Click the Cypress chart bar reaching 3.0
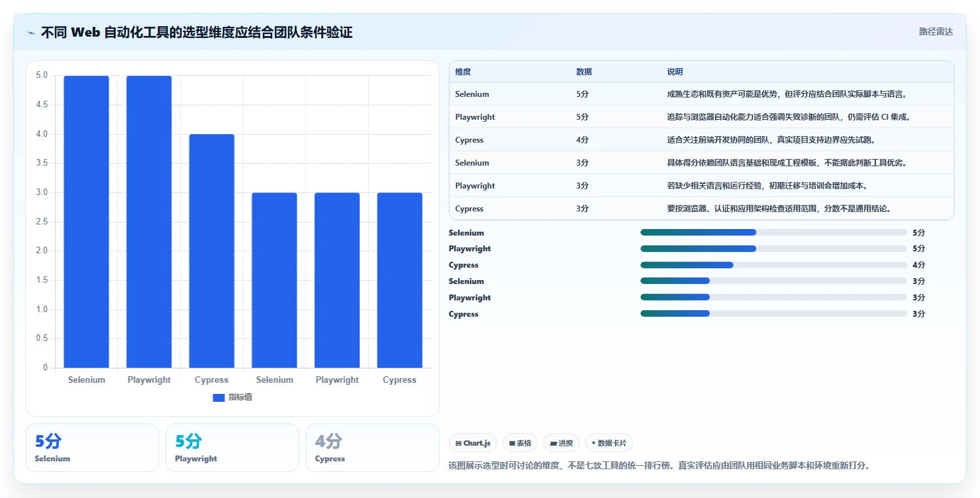980x498 pixels. point(400,280)
